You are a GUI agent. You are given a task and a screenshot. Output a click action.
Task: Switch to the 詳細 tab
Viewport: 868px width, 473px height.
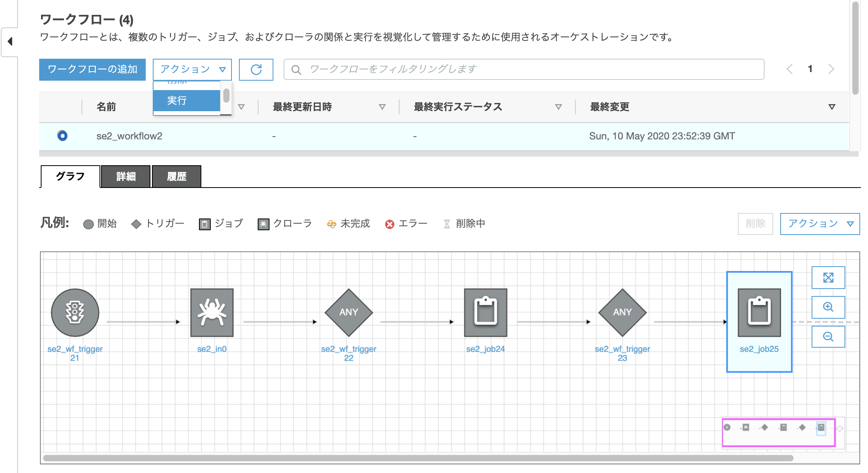[125, 176]
